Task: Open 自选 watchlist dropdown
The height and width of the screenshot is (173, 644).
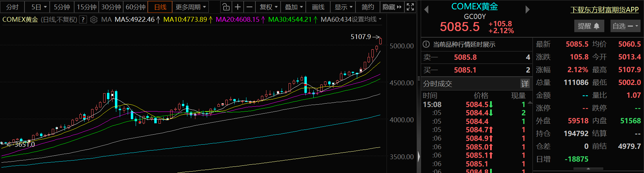Action: point(626,26)
